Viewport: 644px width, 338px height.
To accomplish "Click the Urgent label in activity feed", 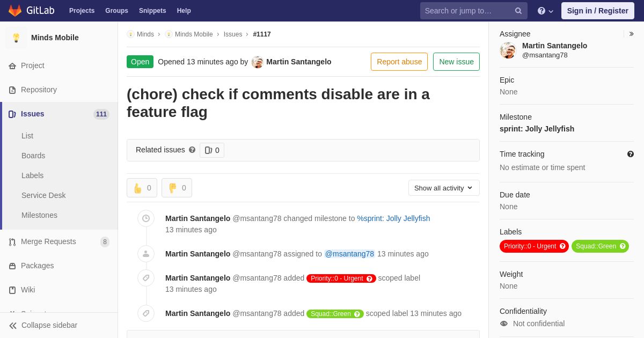I will click(341, 278).
